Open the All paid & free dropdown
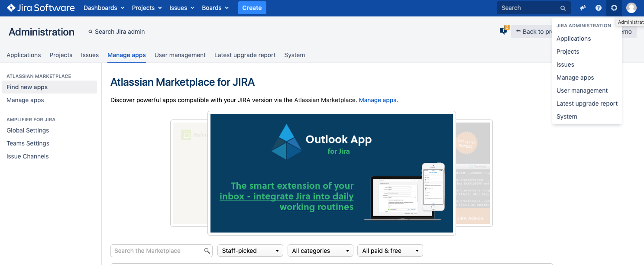This screenshot has height=265, width=644. pos(390,251)
